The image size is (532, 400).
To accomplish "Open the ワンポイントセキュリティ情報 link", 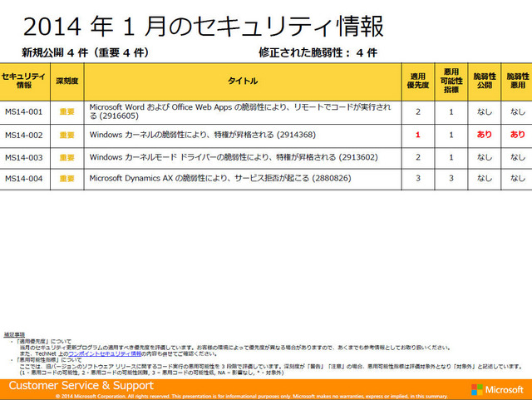I will 105,353.
